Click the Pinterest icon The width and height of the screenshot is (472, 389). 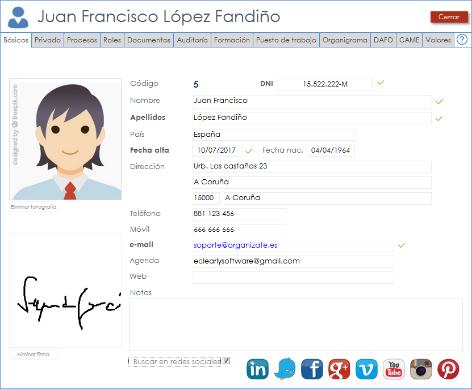(448, 369)
